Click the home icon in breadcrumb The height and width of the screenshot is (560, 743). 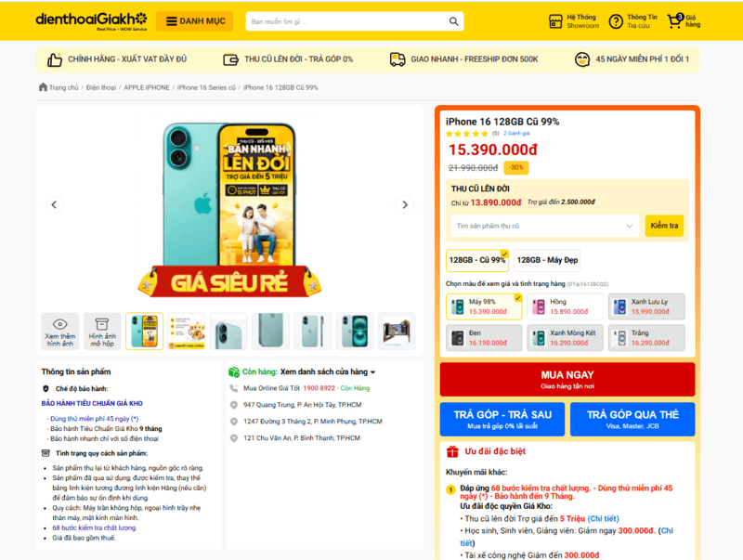43,87
